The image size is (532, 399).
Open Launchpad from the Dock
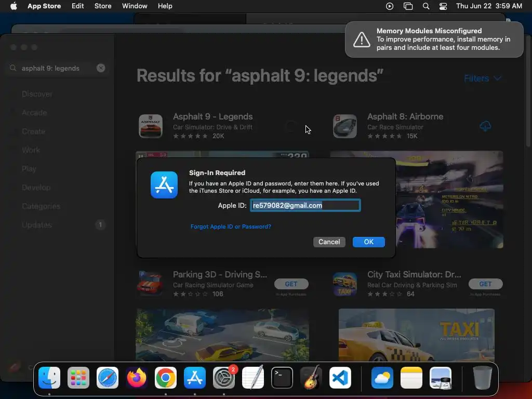pyautogui.click(x=78, y=378)
